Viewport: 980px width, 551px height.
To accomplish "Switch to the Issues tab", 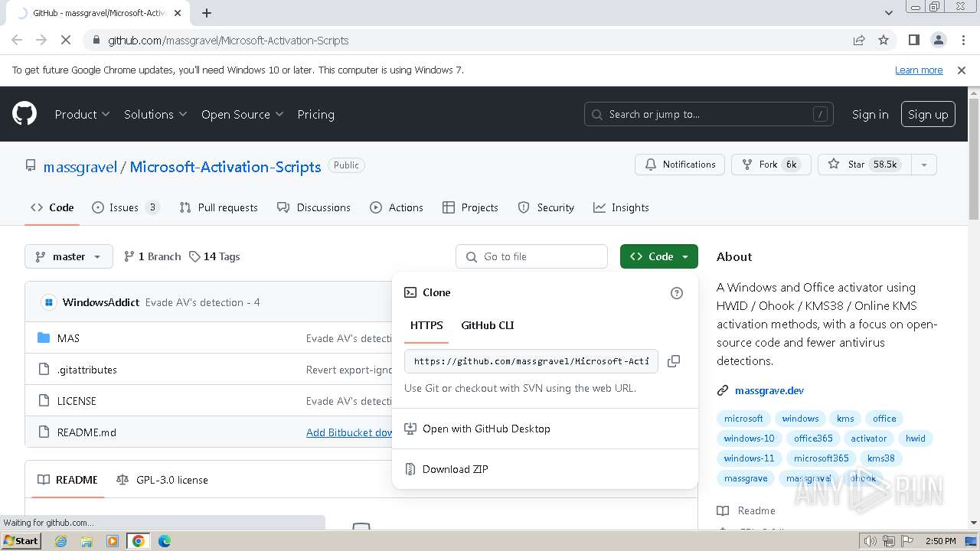I will pyautogui.click(x=126, y=207).
